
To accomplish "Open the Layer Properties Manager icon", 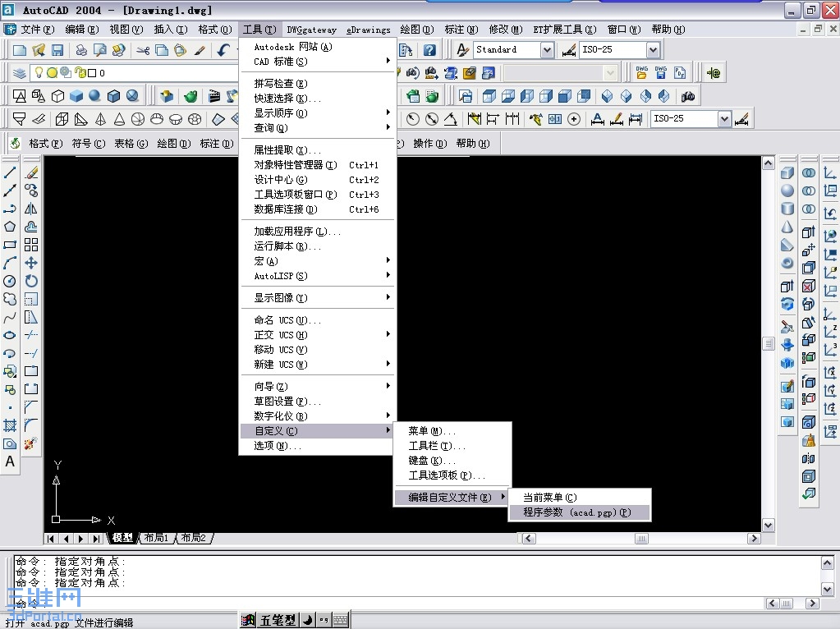I will [20, 73].
